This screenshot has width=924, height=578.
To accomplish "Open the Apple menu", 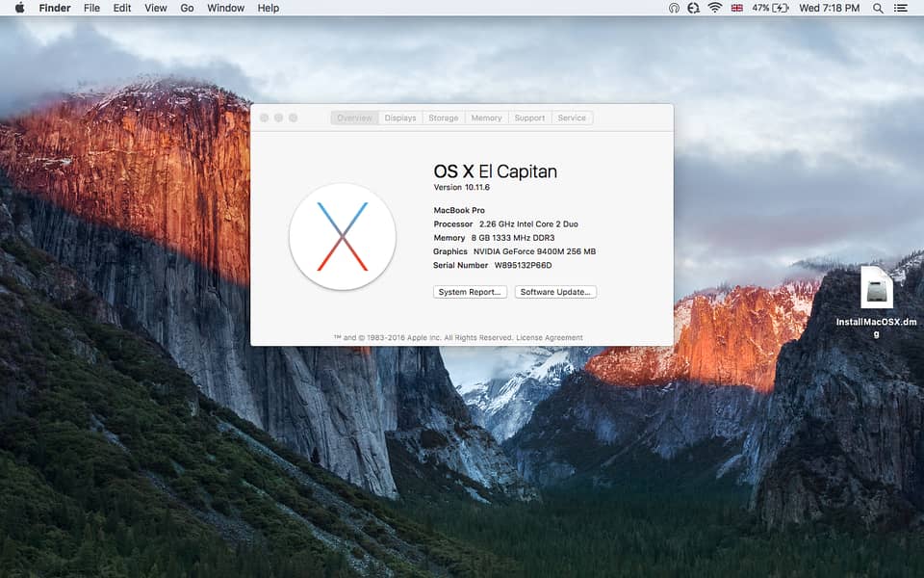I will coord(19,8).
